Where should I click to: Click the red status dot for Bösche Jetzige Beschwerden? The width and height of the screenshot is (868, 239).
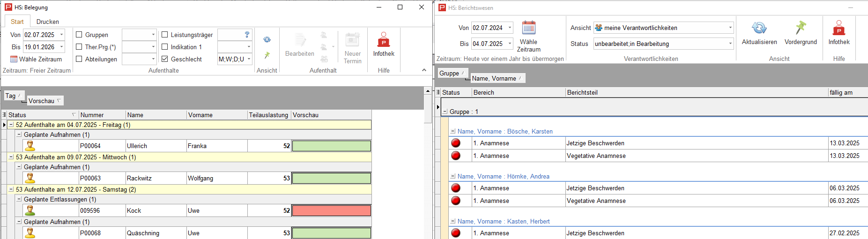(455, 143)
